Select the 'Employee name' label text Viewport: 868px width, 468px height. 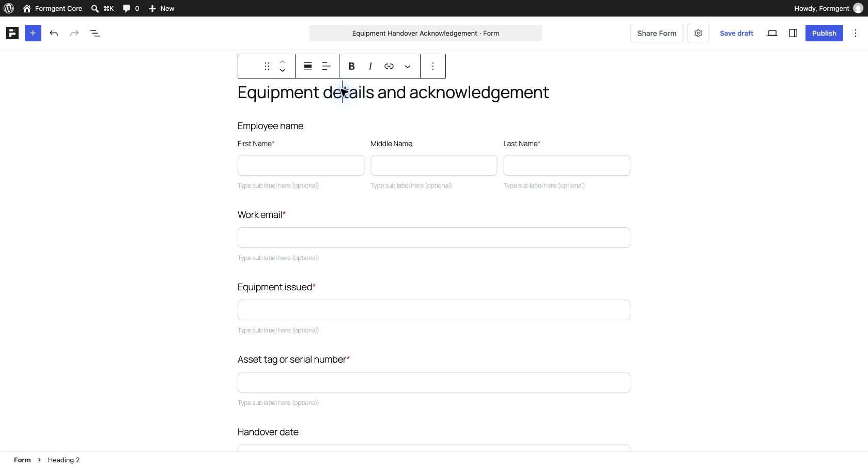point(270,126)
